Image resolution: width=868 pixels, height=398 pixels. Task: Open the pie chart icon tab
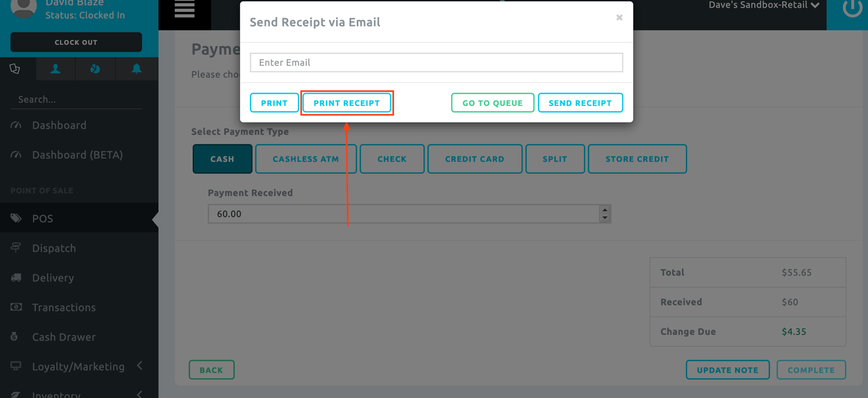point(95,69)
